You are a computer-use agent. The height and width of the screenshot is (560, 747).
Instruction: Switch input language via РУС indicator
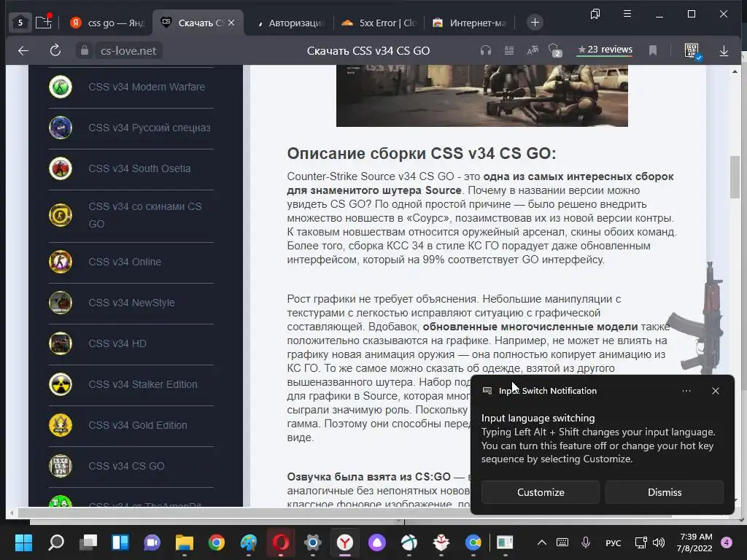pyautogui.click(x=613, y=542)
